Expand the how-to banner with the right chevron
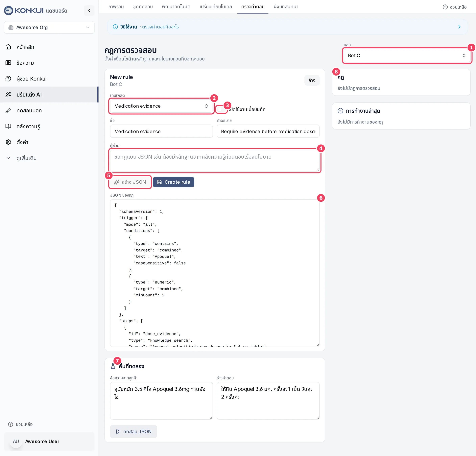This screenshot has height=456, width=476. click(459, 27)
